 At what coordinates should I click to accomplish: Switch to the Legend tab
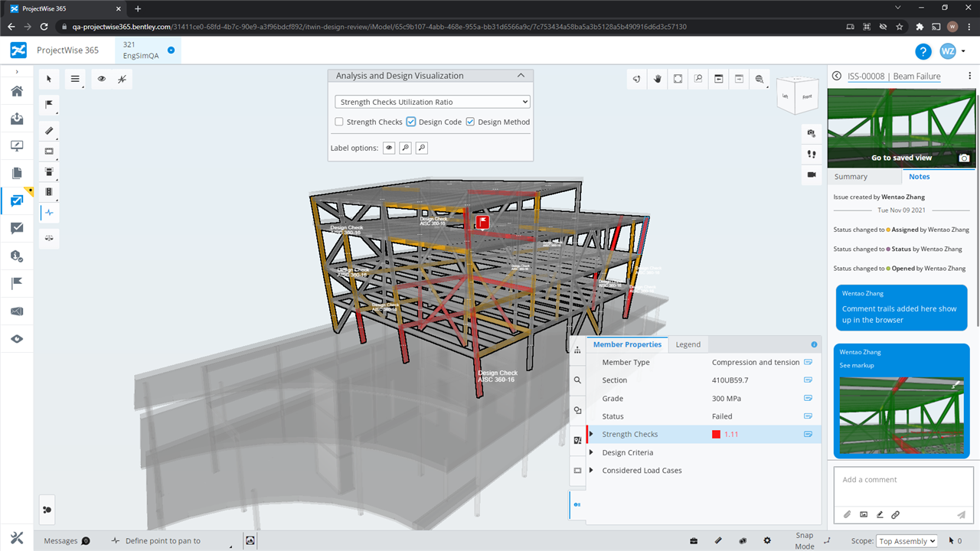(x=688, y=344)
